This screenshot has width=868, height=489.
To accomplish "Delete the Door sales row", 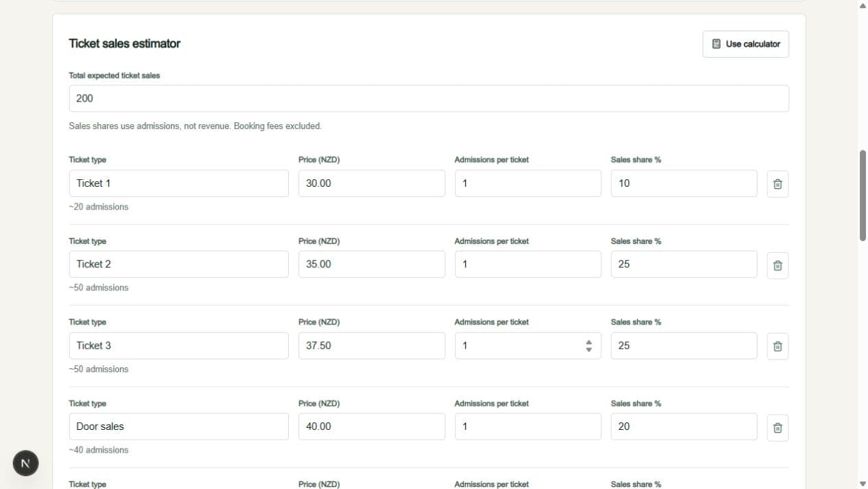I will 777,427.
